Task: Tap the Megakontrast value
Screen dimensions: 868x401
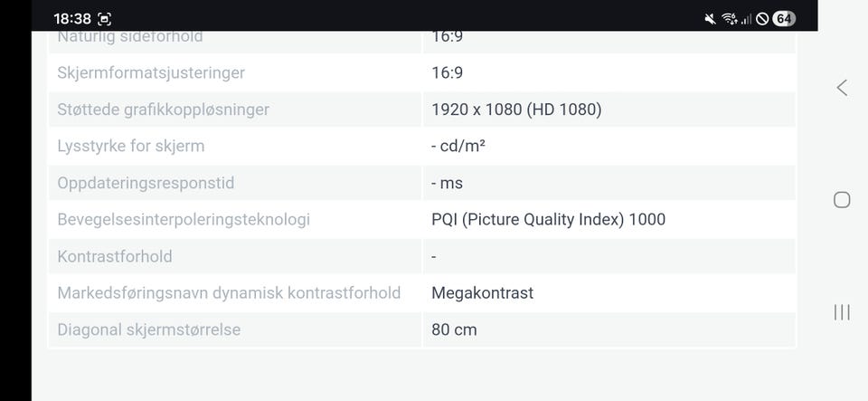Action: click(482, 293)
